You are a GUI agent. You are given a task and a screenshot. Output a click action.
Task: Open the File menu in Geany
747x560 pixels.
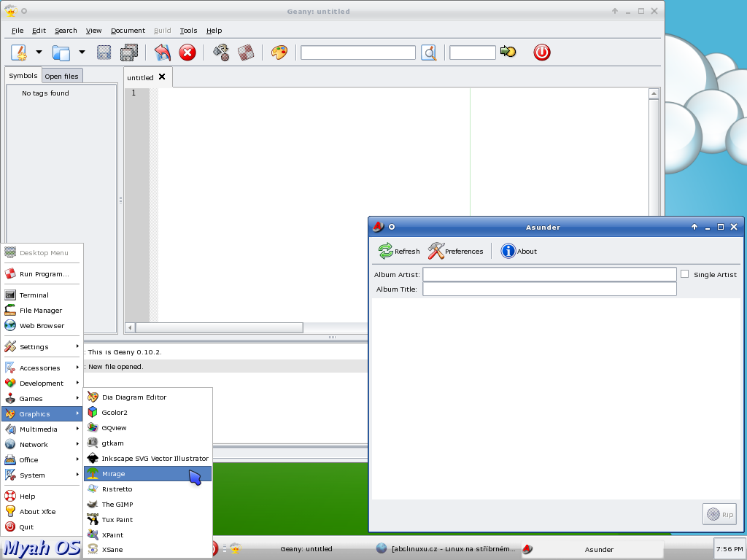[18, 31]
